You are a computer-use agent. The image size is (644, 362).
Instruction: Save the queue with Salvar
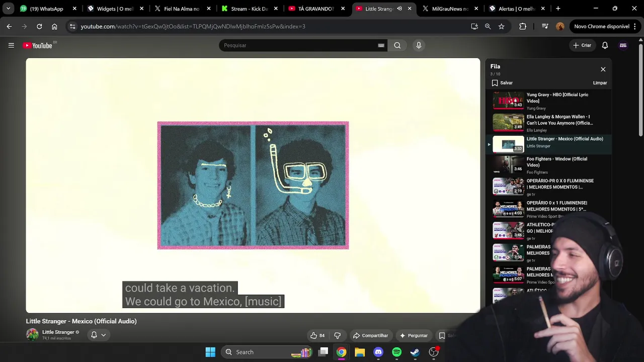pyautogui.click(x=502, y=83)
